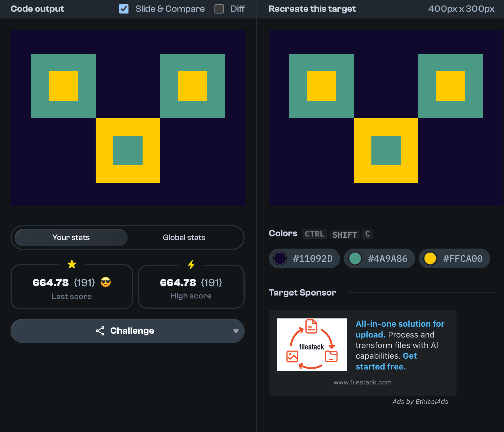Click the SHIFT key badge beside Colors

point(345,234)
